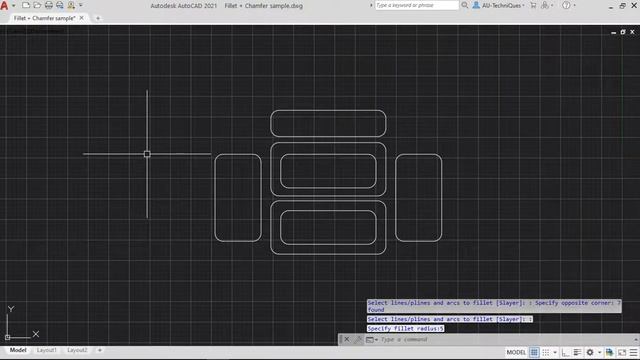Click the status bar icon right of Workspace gear
This screenshot has height=360, width=640.
(x=609, y=352)
